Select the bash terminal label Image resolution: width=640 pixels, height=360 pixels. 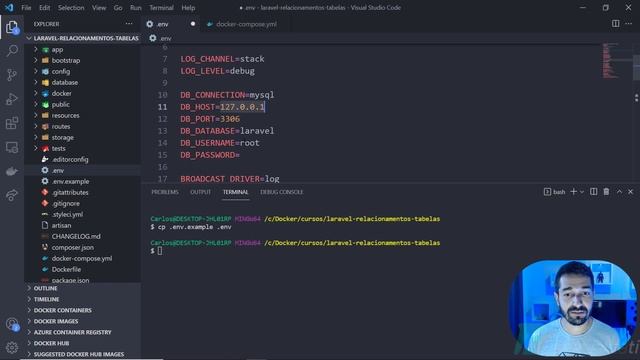point(555,192)
